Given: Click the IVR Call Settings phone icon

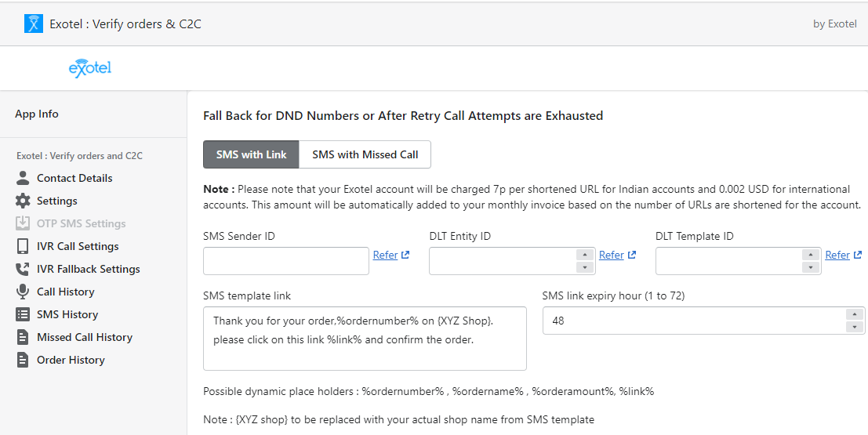Looking at the screenshot, I should tap(23, 246).
